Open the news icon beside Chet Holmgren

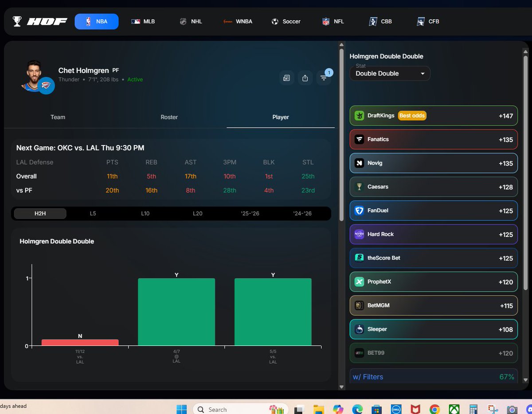(x=286, y=78)
